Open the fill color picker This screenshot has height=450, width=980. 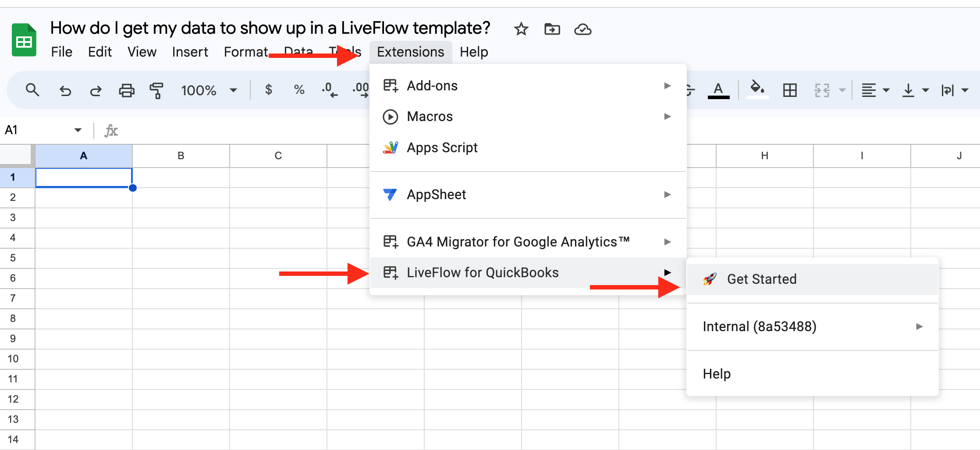(x=758, y=90)
